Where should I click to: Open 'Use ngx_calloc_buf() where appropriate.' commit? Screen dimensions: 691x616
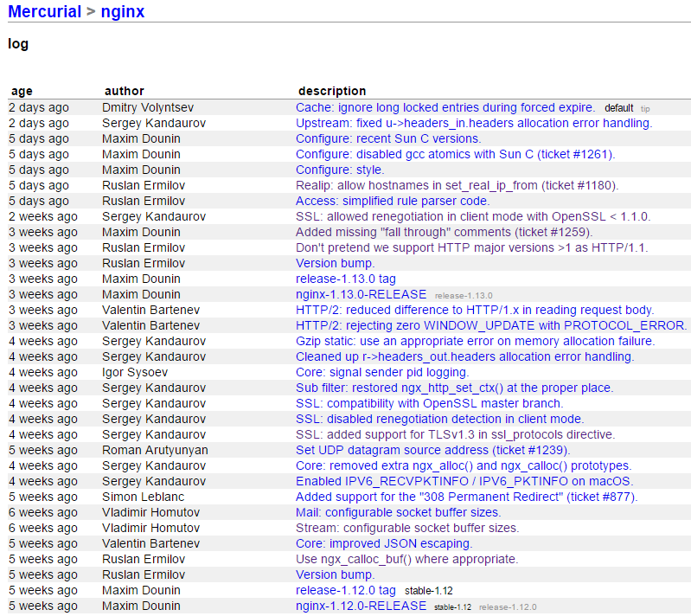pyautogui.click(x=406, y=559)
